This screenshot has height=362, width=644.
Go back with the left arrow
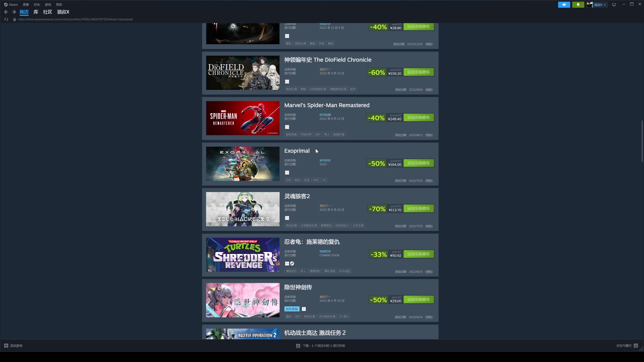pos(6,12)
